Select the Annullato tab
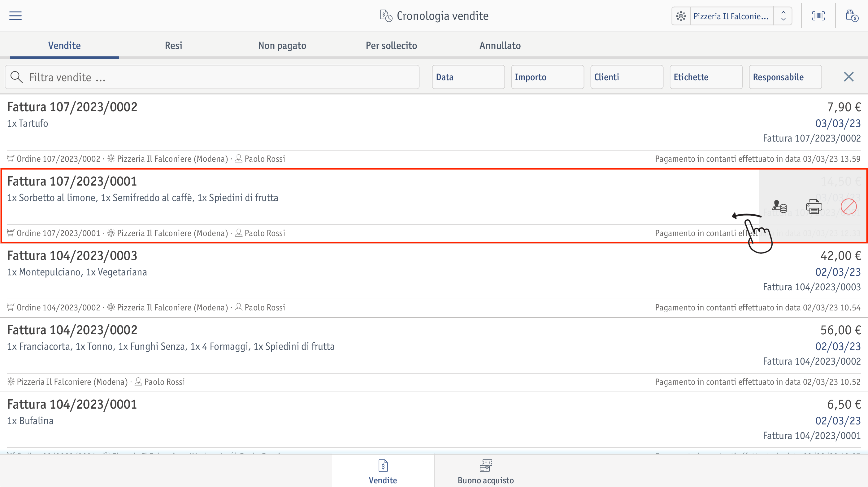The width and height of the screenshot is (868, 487). tap(500, 46)
